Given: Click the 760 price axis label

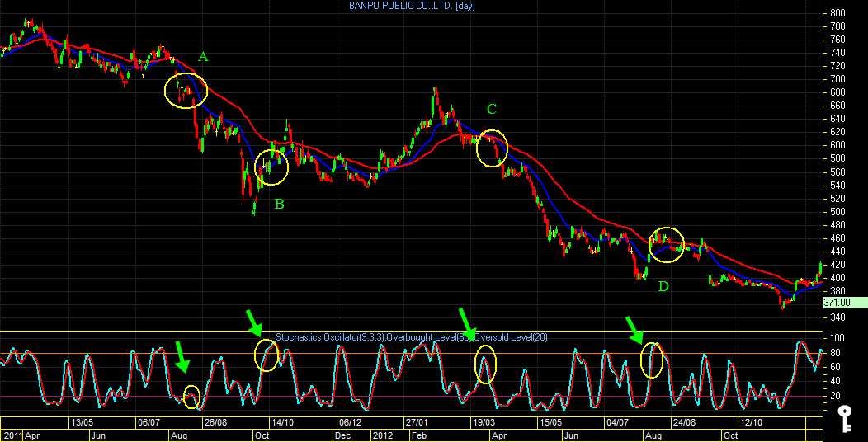Looking at the screenshot, I should (x=837, y=40).
